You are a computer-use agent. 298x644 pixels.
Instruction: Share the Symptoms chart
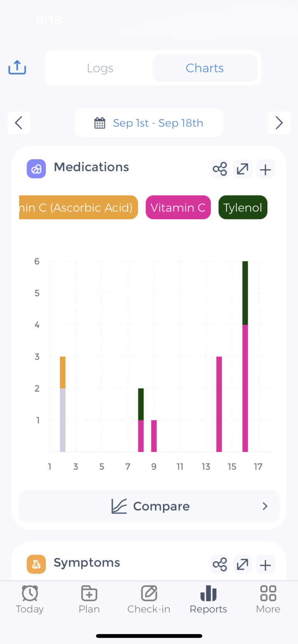220,564
